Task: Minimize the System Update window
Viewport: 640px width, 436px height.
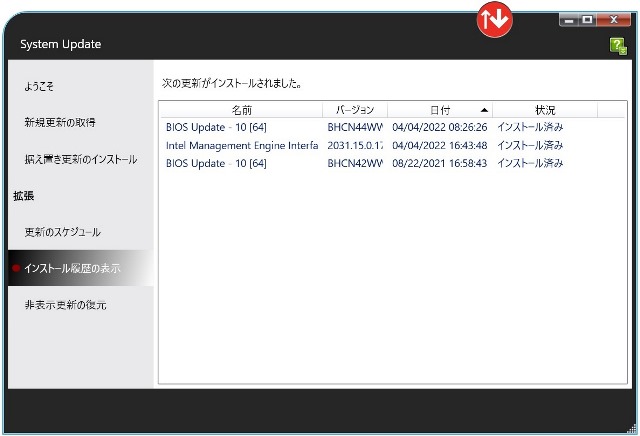Action: (569, 20)
